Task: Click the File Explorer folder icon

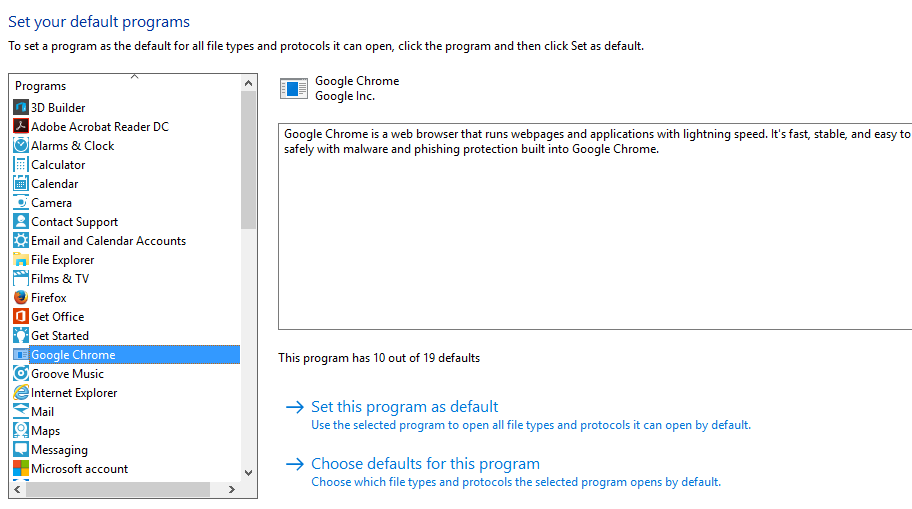Action: click(x=21, y=259)
